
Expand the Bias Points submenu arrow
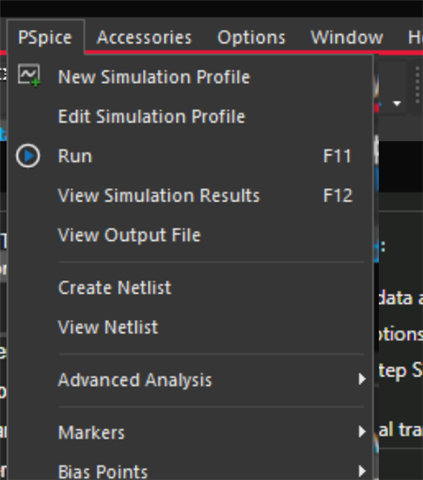pyautogui.click(x=362, y=471)
